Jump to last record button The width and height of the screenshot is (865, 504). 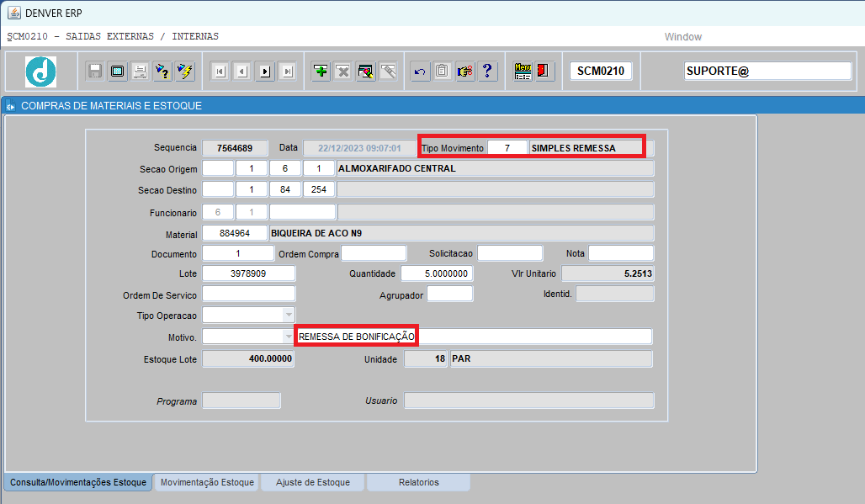pyautogui.click(x=288, y=72)
